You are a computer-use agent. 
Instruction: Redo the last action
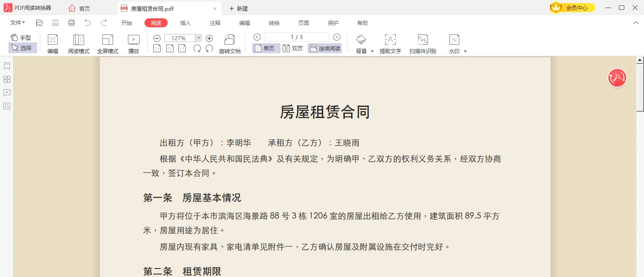click(104, 23)
